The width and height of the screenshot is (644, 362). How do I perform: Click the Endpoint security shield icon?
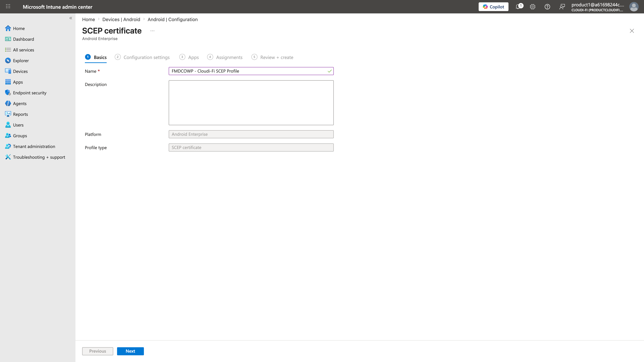8,93
